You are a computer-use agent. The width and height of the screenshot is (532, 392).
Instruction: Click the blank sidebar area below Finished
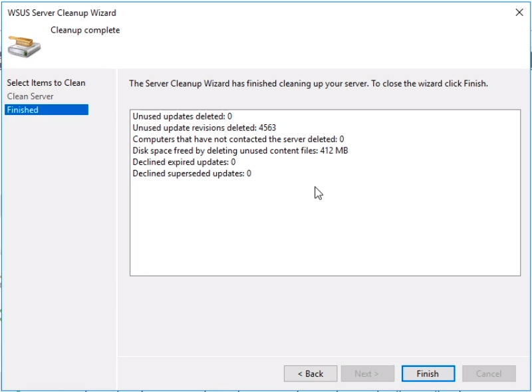[59, 233]
